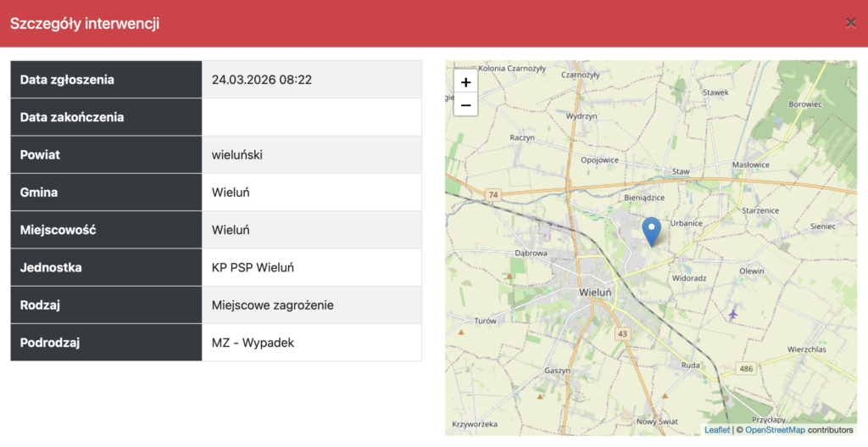Click Masłowice label on the map
This screenshot has width=868, height=447.
[x=751, y=165]
